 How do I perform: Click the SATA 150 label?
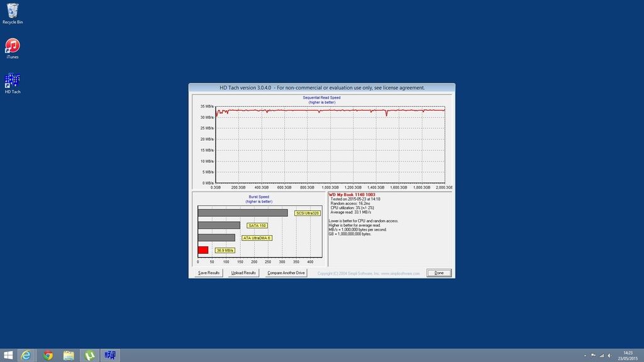(257, 226)
